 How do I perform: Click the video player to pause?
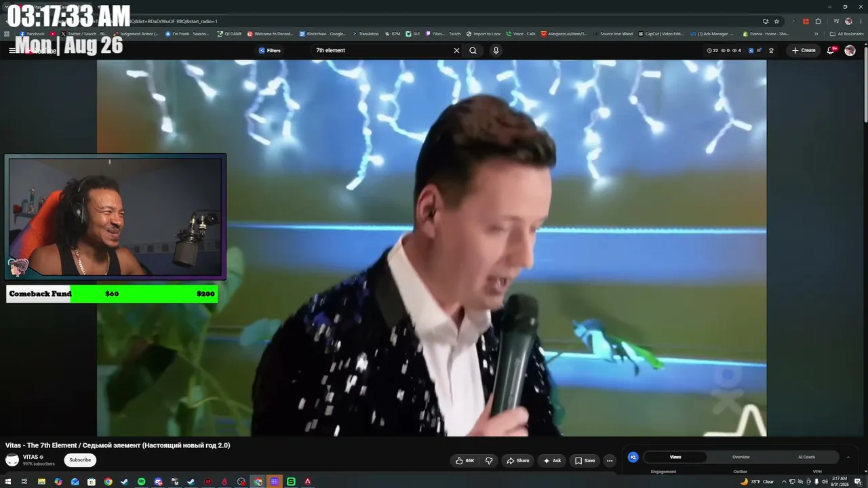431,248
